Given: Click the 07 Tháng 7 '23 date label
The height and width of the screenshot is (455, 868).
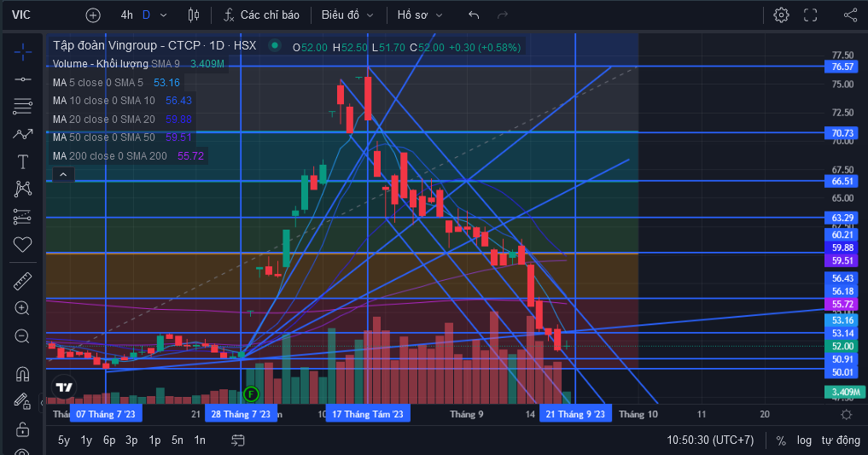Looking at the screenshot, I should point(106,414).
